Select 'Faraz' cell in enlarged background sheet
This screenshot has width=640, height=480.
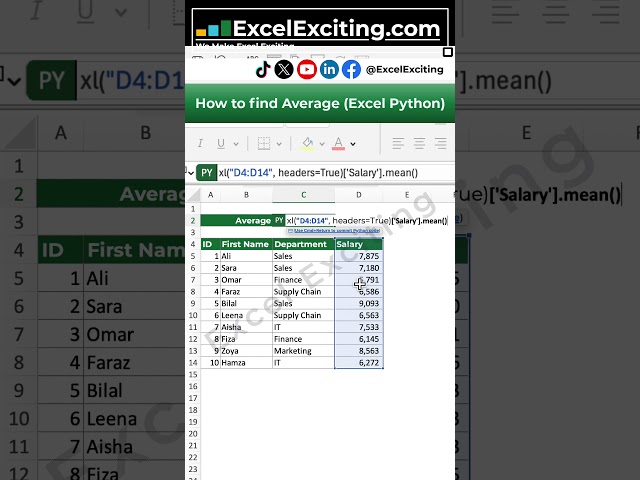point(134,362)
